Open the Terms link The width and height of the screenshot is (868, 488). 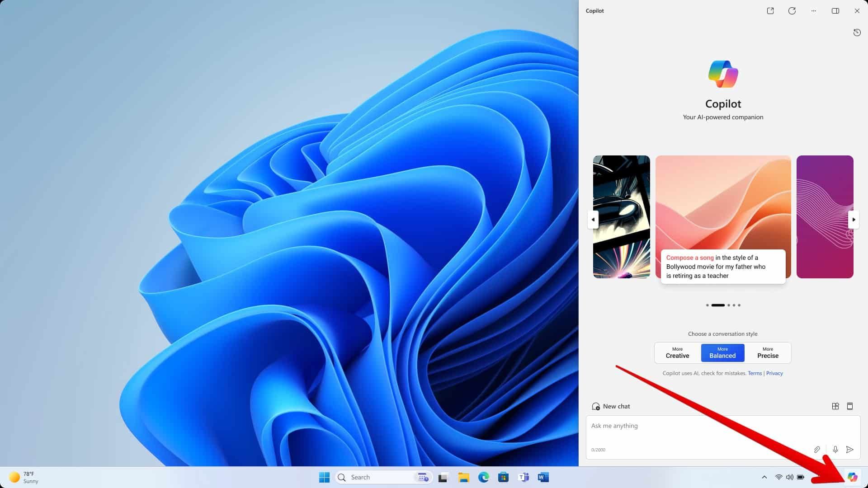(x=755, y=373)
